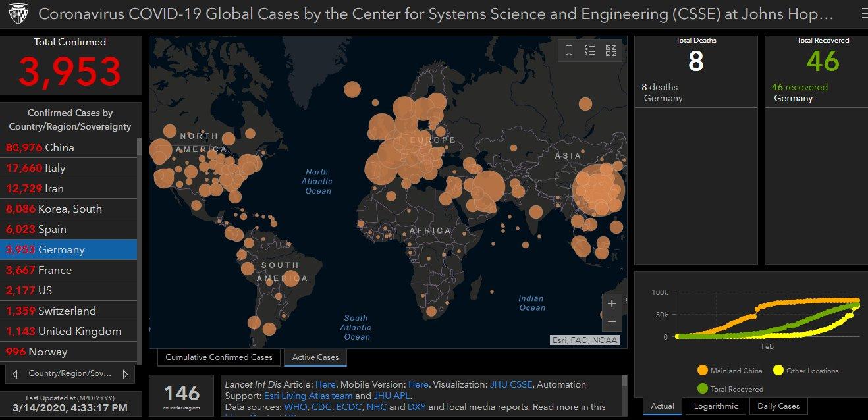Screen dimensions: 868x420
Task: Toggle Other Locations series in chart legend
Action: (x=778, y=371)
